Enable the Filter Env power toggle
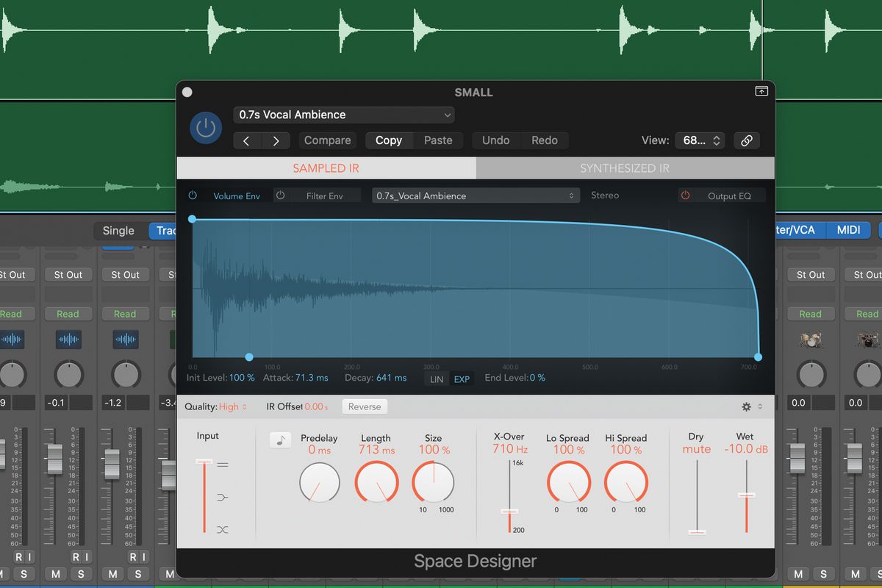 (280, 195)
